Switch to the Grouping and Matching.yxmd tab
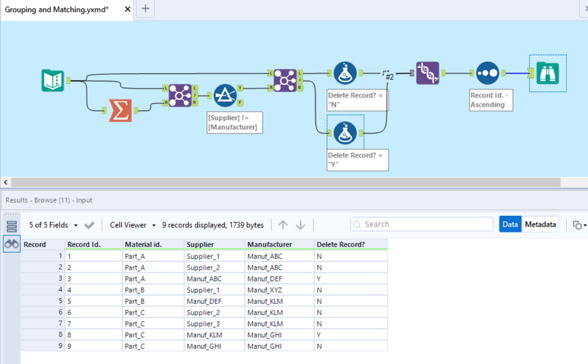Screen dimensions: 588x364 (57, 10)
